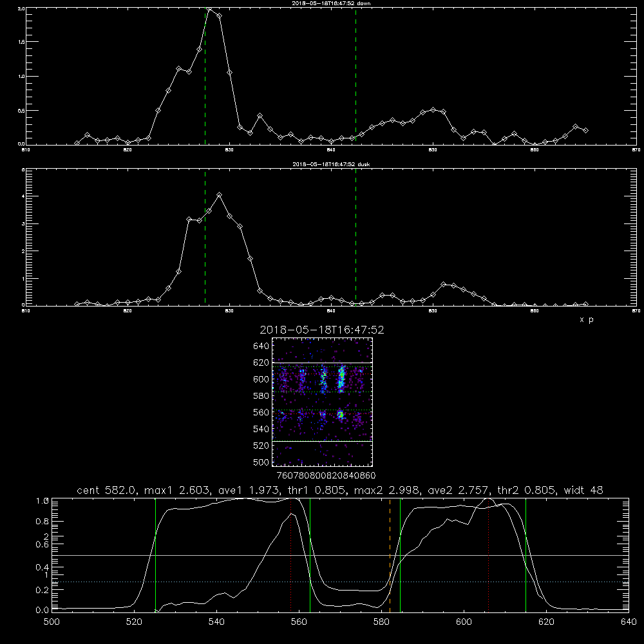Click the 500 label on image y-axis
Screen dimensions: 644x644
[x=261, y=462]
